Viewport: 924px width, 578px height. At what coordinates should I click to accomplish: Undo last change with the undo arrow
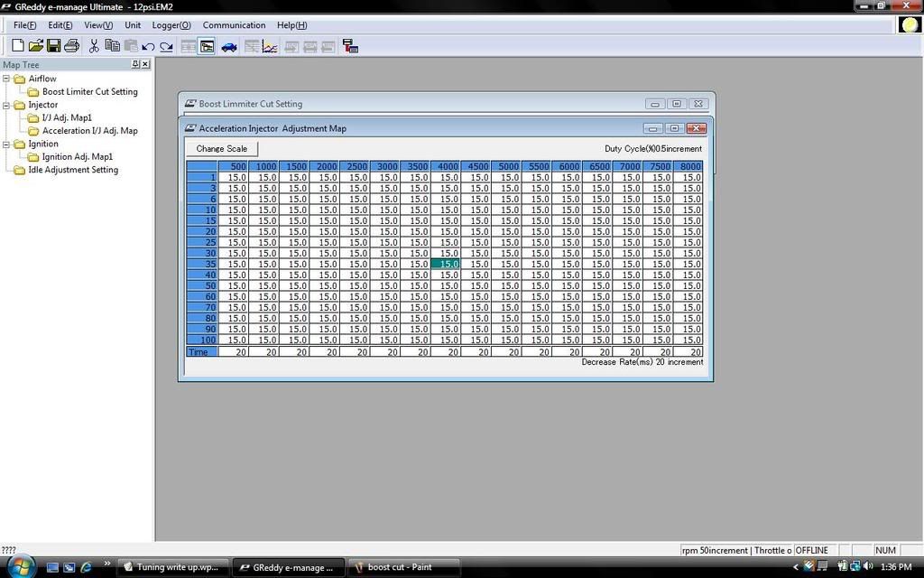pyautogui.click(x=148, y=47)
